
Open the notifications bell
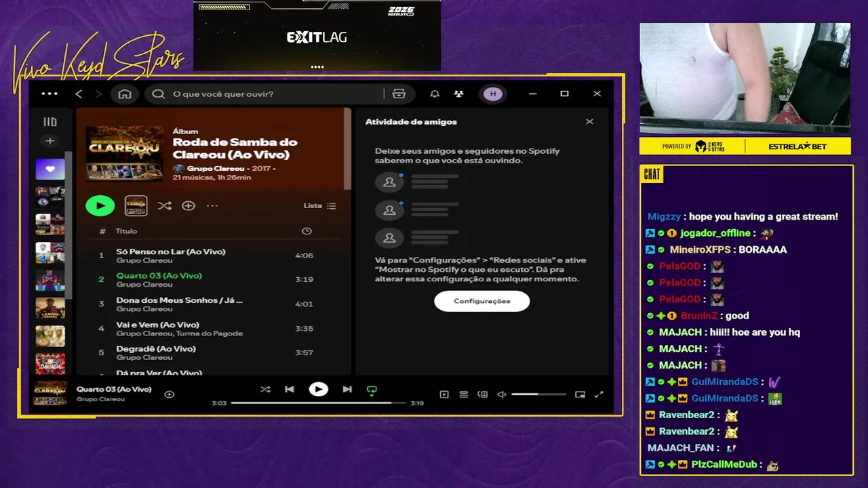[435, 94]
